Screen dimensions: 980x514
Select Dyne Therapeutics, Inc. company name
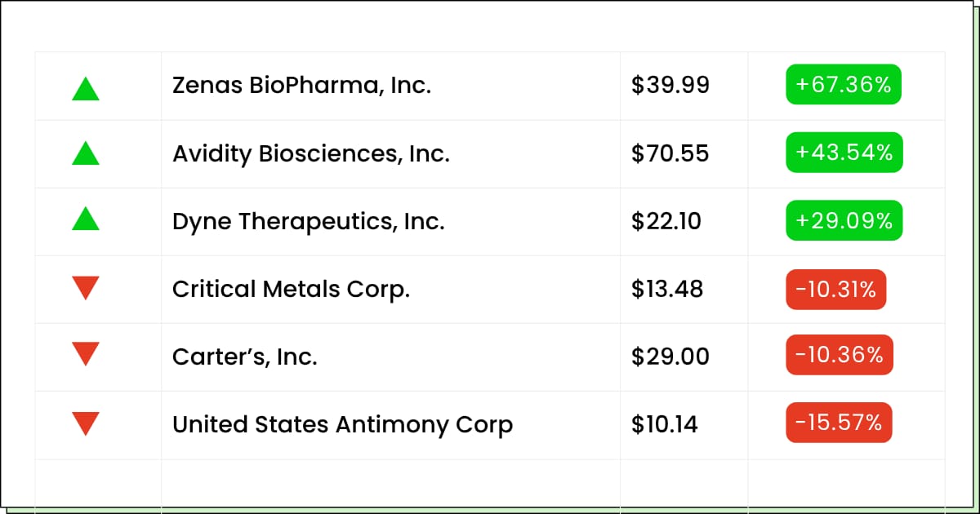308,221
